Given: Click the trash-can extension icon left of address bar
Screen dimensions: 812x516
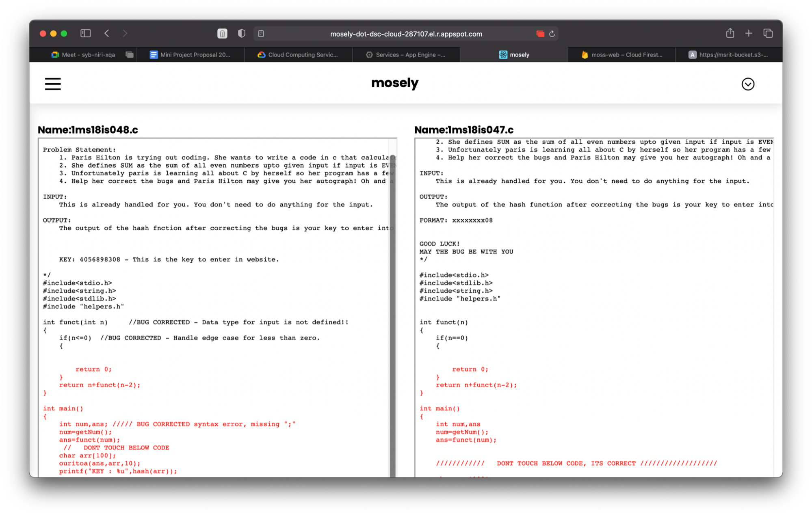Looking at the screenshot, I should 222,34.
